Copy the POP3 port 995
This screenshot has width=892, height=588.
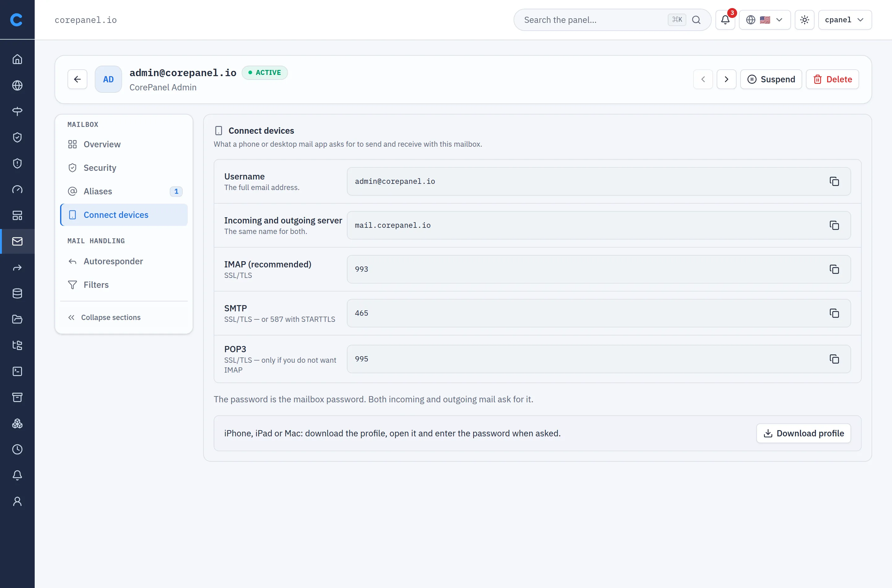click(x=834, y=359)
